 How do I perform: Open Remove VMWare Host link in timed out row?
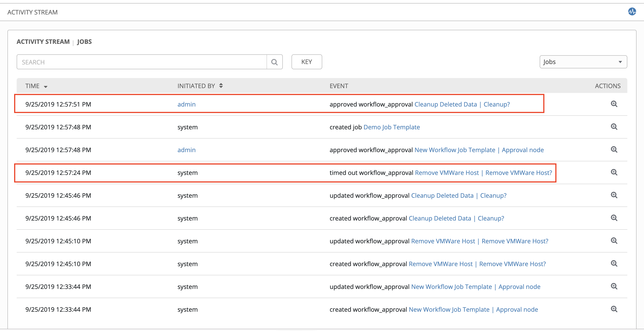pyautogui.click(x=447, y=173)
